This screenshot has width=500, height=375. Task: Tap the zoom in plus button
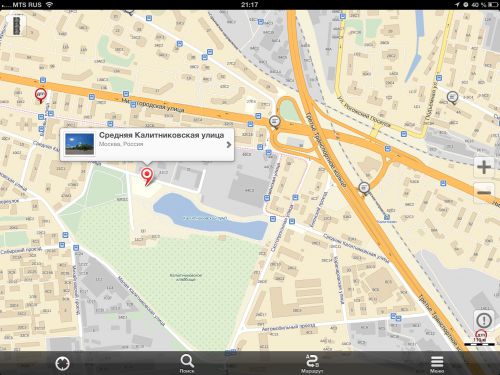[484, 167]
